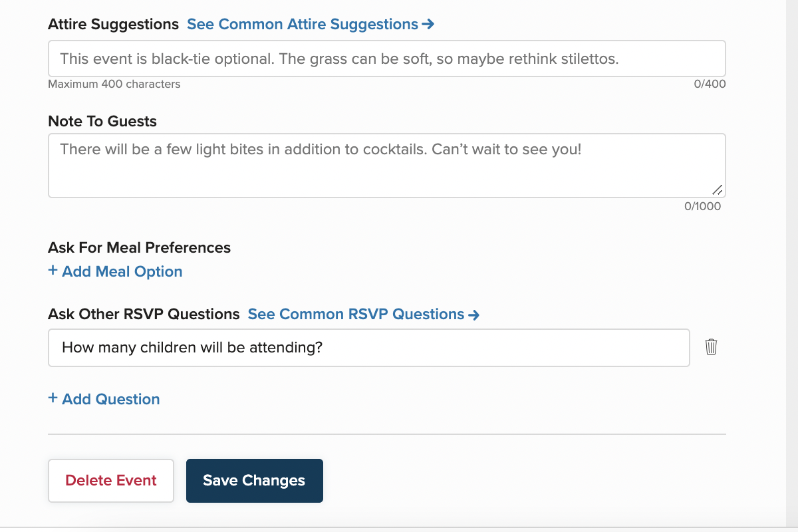Image resolution: width=798 pixels, height=532 pixels.
Task: Click the Note To Guests heading label
Action: pos(102,122)
